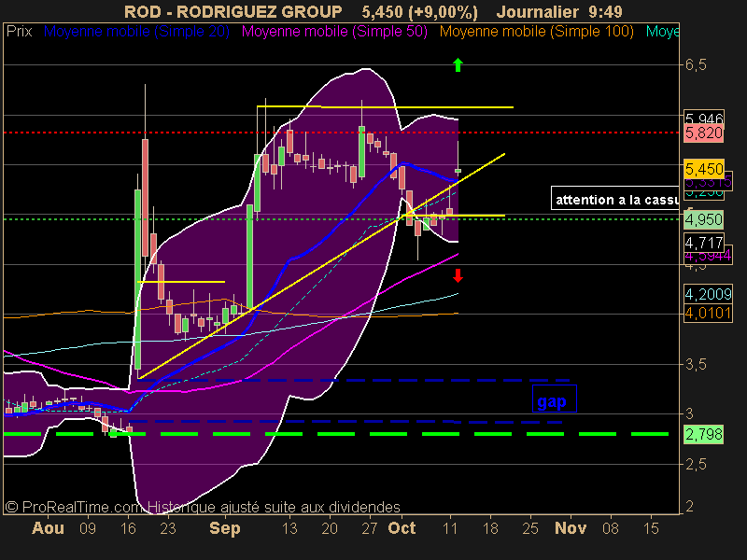Click the magenta 4,5944 moving average label
Screen dimensions: 747x560
[708, 257]
